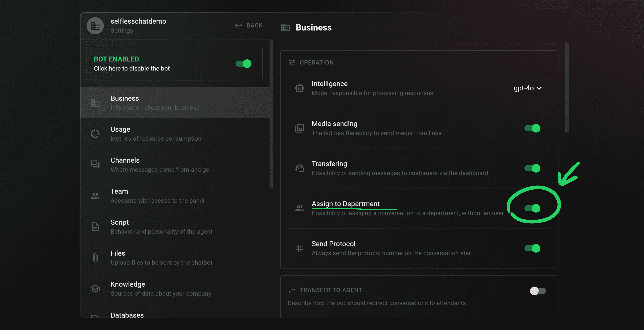Click the underlined disable link
The width and height of the screenshot is (644, 330).
[x=139, y=68]
